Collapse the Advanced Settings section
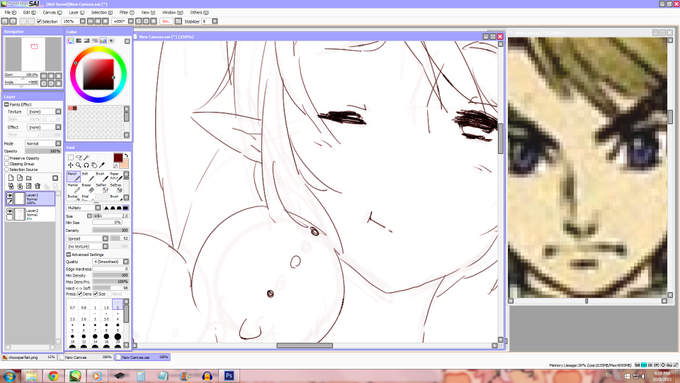Viewport: 680px width, 383px height. coord(69,255)
